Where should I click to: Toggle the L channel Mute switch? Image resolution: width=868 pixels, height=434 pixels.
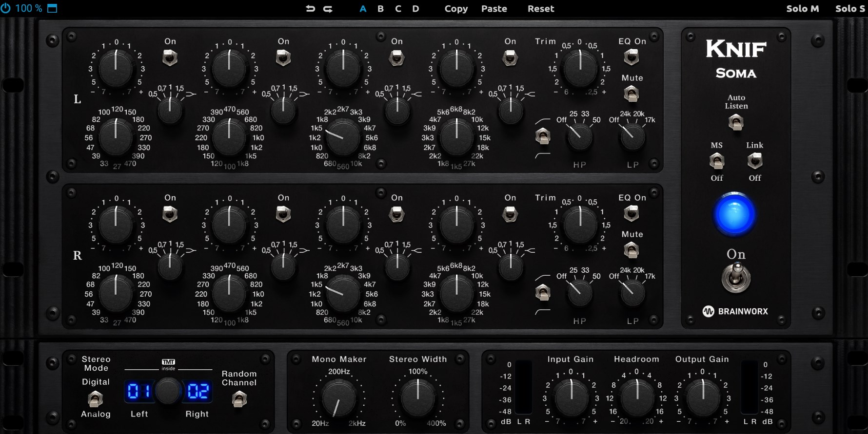[x=631, y=94]
